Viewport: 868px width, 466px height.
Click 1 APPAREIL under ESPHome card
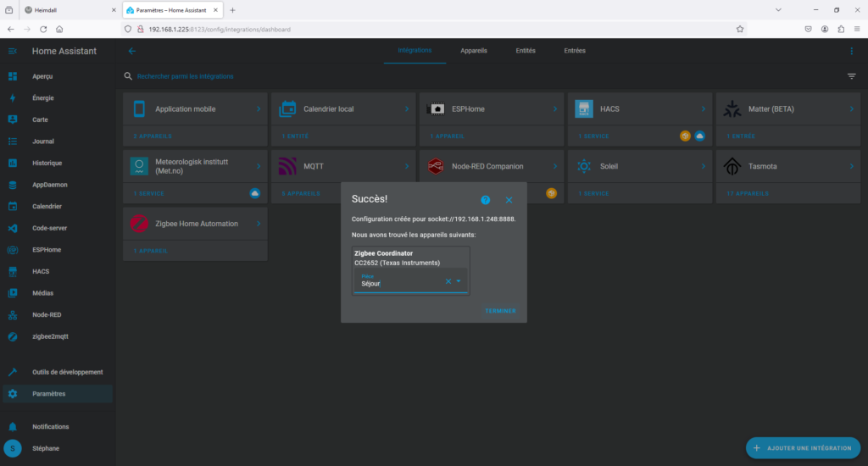point(448,136)
